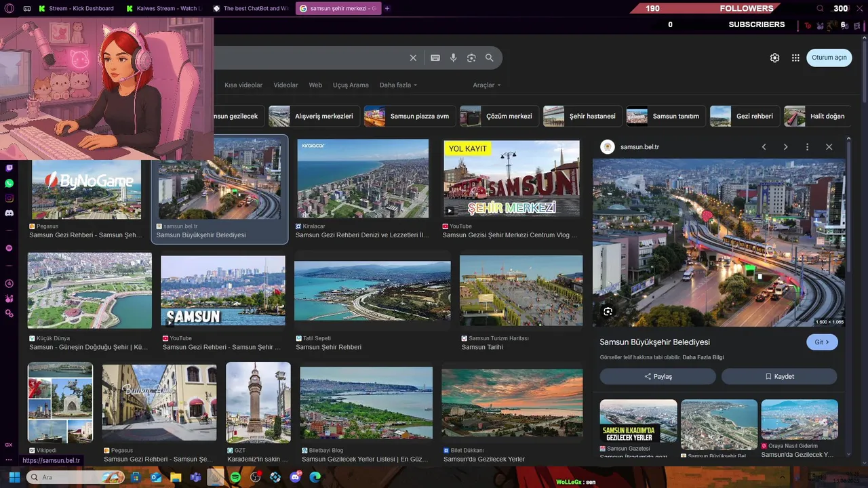The image size is (868, 488).
Task: Open OBS Studio from the taskbar
Action: point(256,477)
